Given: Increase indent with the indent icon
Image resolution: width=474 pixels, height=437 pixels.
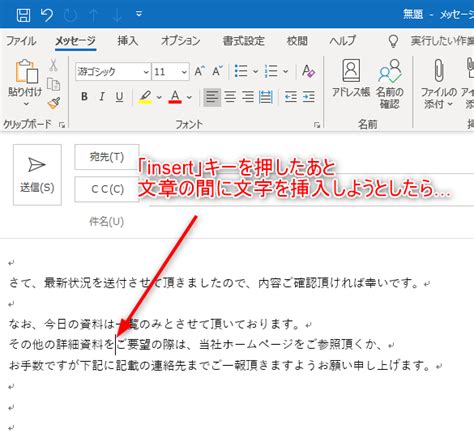Looking at the screenshot, I should tap(309, 97).
